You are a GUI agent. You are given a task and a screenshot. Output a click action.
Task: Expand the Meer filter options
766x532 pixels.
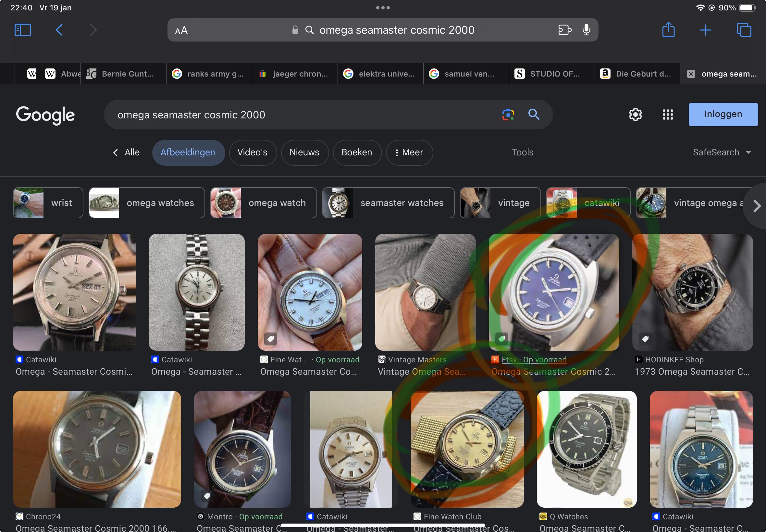409,153
